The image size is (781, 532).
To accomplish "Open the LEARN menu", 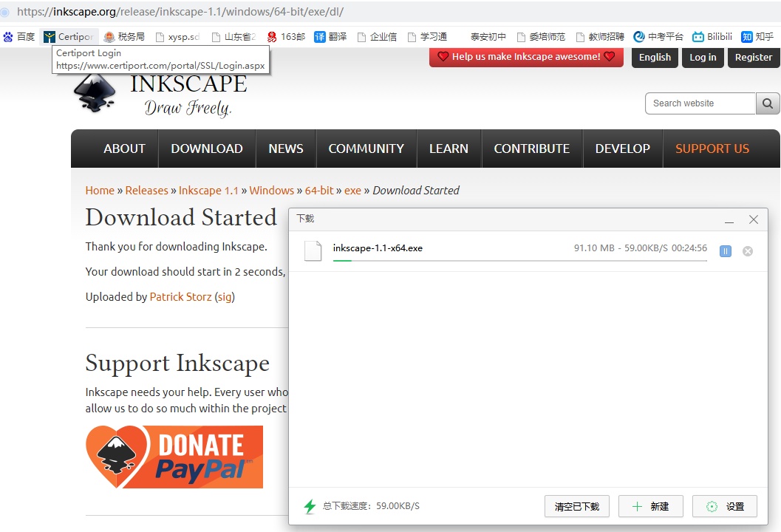I will (449, 149).
